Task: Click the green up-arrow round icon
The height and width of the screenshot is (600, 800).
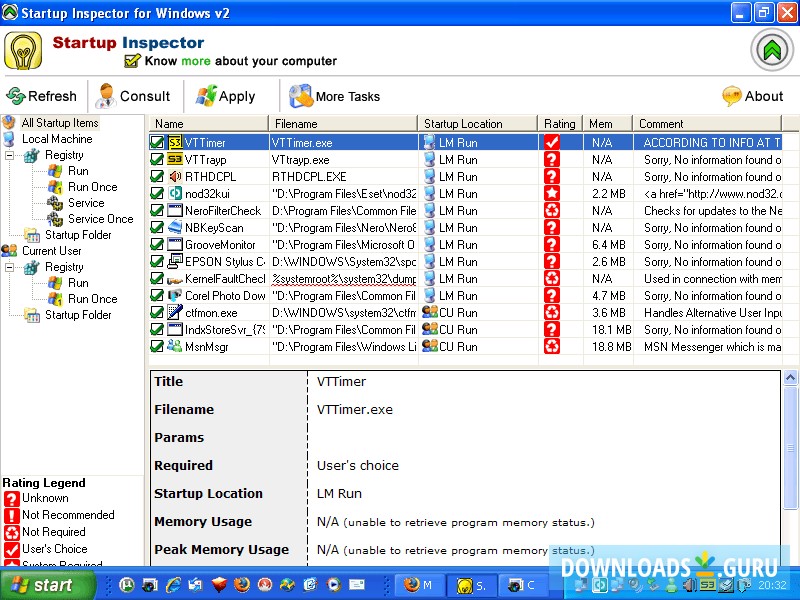Action: tap(771, 49)
